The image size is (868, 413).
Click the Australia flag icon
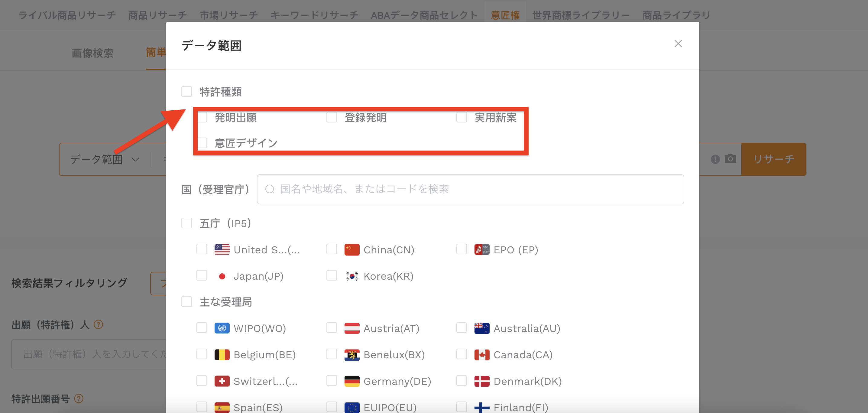click(x=482, y=328)
